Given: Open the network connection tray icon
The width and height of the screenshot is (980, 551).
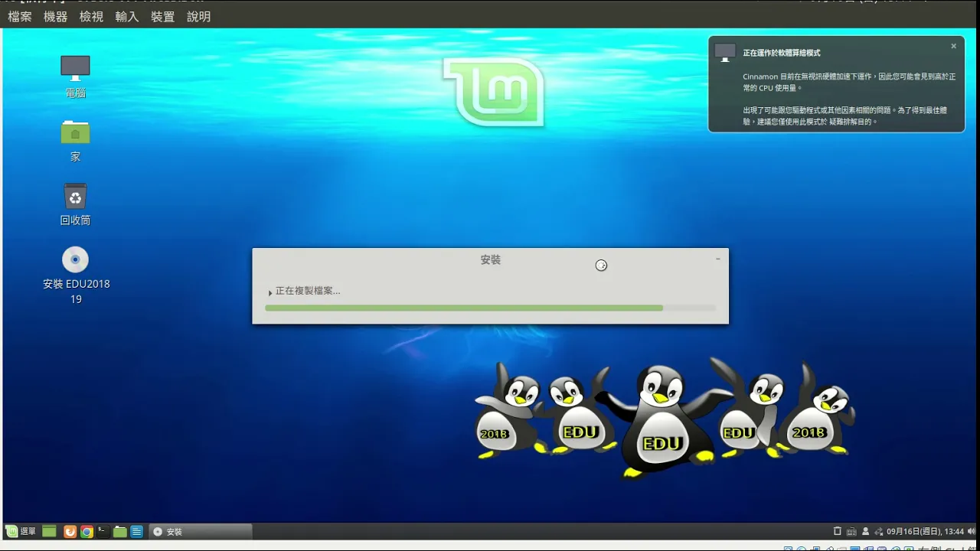Looking at the screenshot, I should click(878, 531).
